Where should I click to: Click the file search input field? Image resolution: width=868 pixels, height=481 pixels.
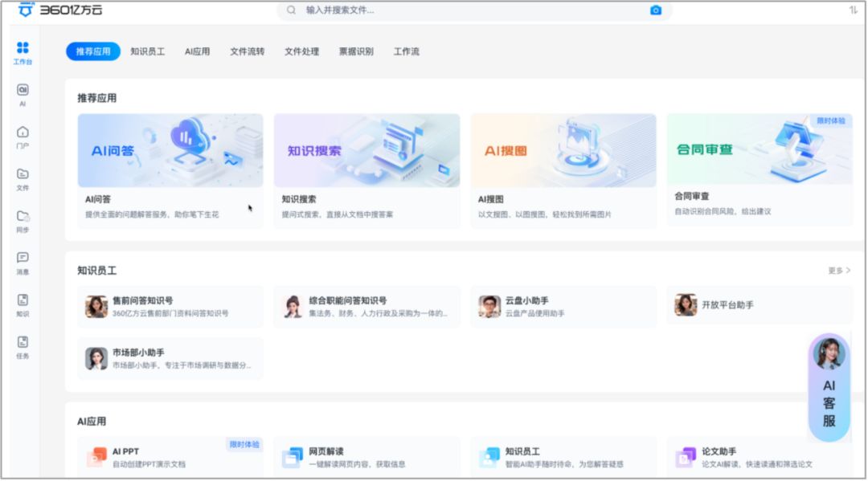coord(474,10)
